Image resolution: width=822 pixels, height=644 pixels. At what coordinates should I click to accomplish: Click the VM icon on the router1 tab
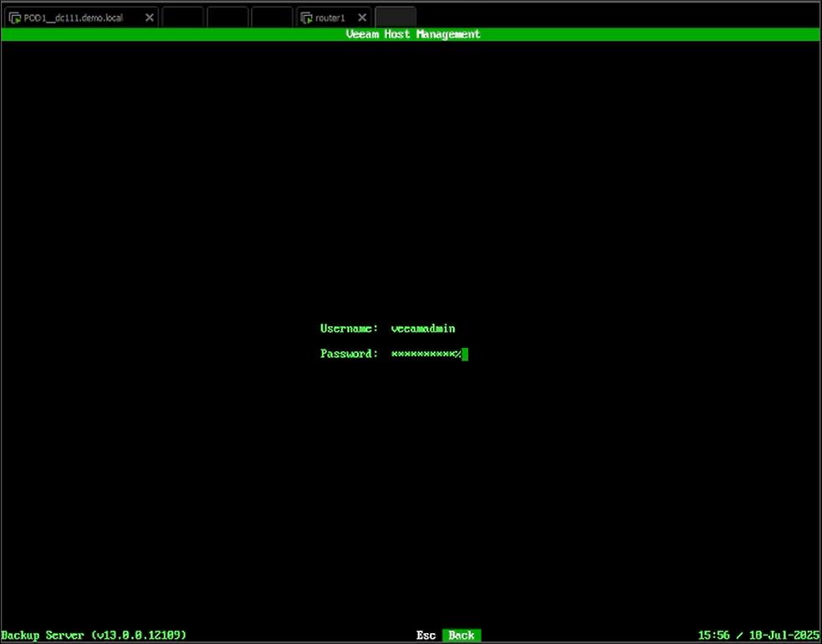coord(307,18)
